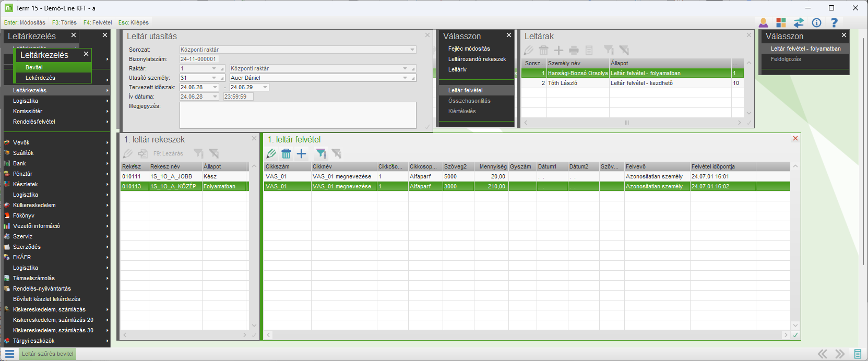Click the blue info circle icon
The height and width of the screenshot is (361, 868).
(x=816, y=22)
